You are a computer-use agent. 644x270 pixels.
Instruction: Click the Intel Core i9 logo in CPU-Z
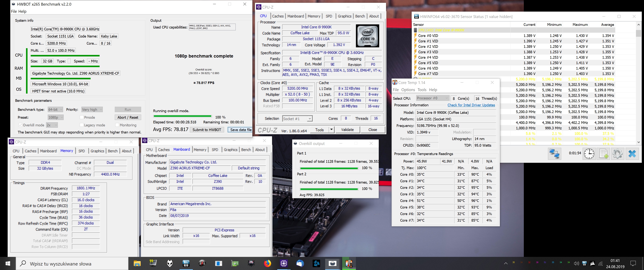pos(367,36)
